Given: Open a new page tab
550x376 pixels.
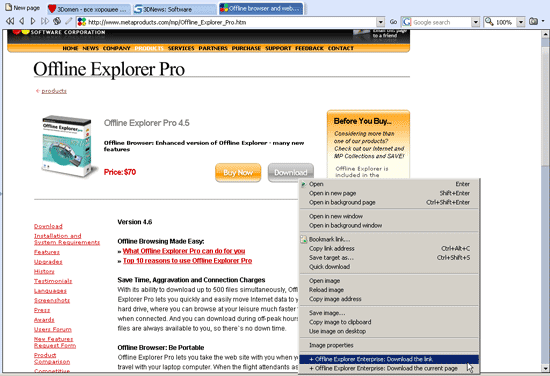Looking at the screenshot, I should click(x=22, y=8).
